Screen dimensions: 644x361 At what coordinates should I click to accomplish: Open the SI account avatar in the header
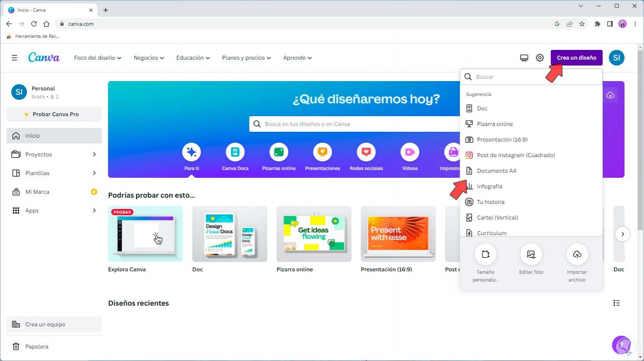coord(617,58)
